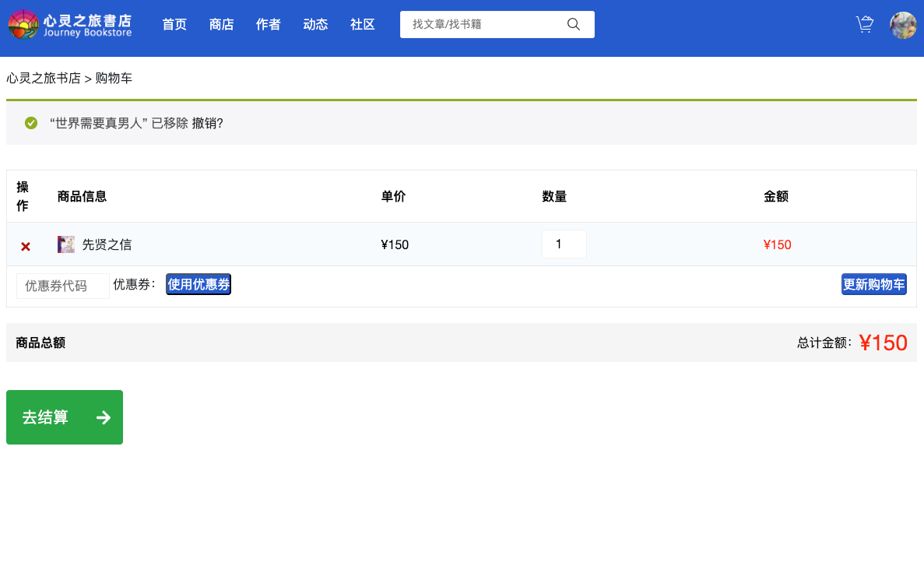Open the shopping cart icon
Viewport: 924px width, 587px height.
click(x=864, y=24)
